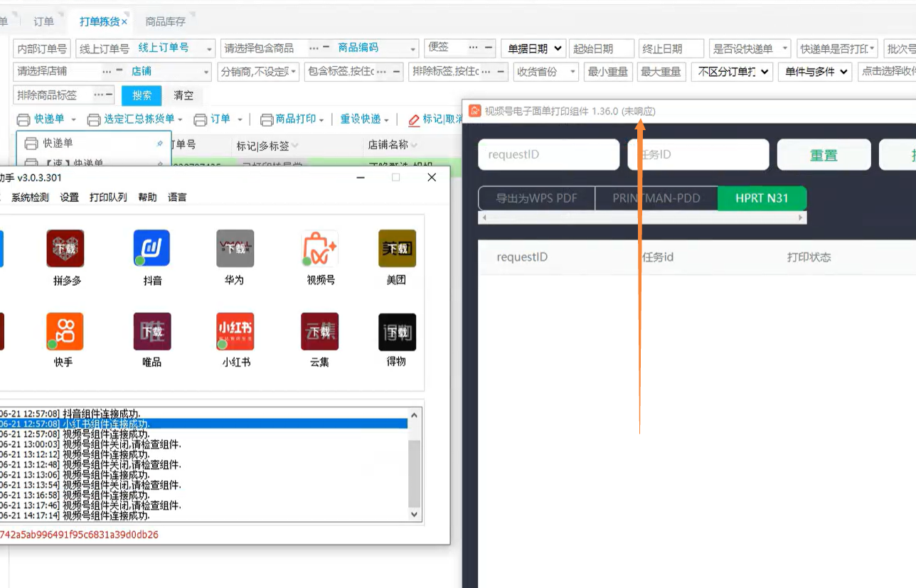916x588 pixels.
Task: Select the 唯品 platform icon
Action: pos(152,331)
